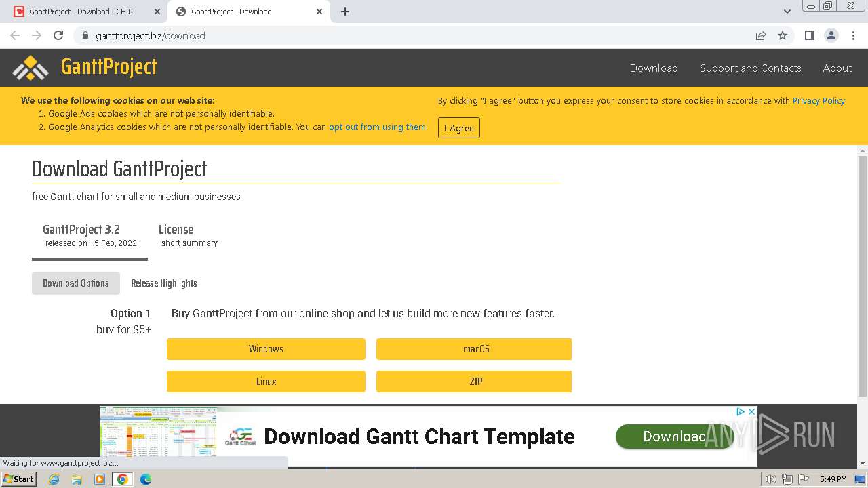Choose the ZIP download button
This screenshot has height=488, width=868.
click(474, 382)
